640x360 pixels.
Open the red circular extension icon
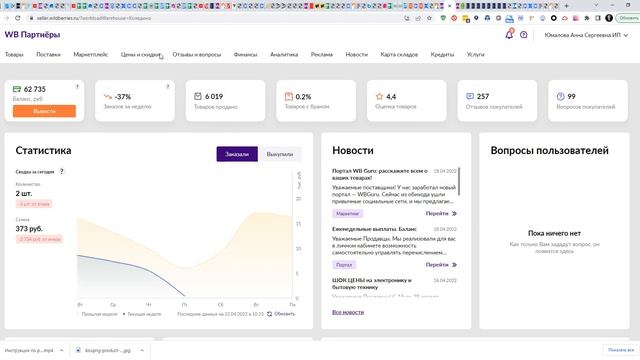point(454,18)
